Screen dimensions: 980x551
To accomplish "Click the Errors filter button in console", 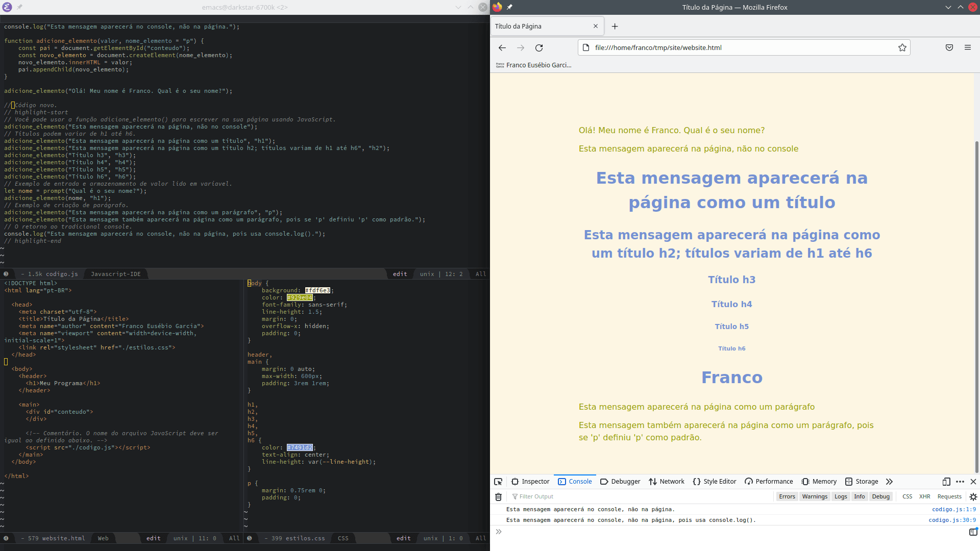I will point(786,496).
